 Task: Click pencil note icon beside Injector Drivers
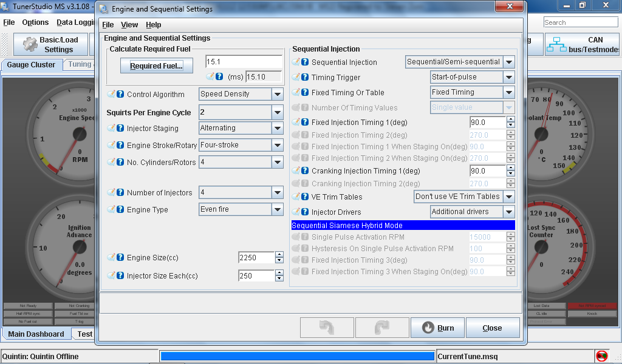pyautogui.click(x=296, y=212)
